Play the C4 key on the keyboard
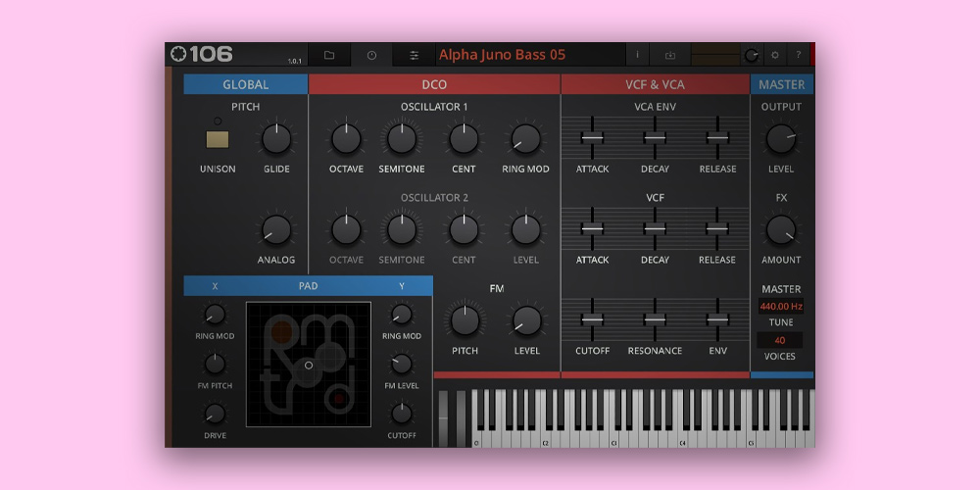 coord(683,437)
